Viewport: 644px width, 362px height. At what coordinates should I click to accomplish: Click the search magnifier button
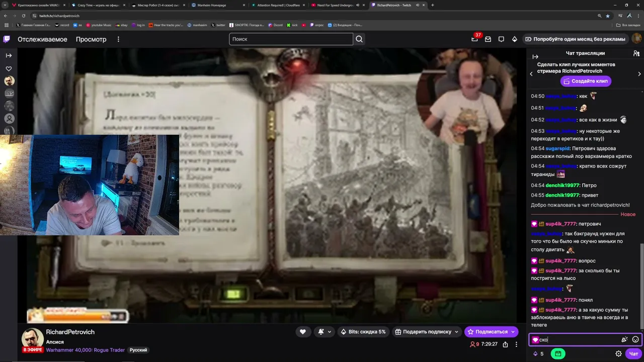click(359, 39)
